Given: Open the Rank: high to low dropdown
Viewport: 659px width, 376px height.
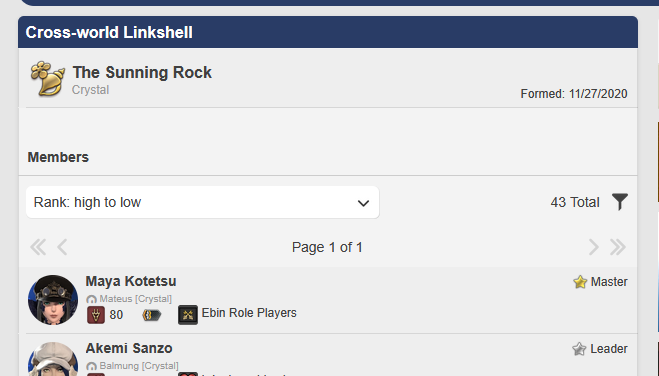Looking at the screenshot, I should click(203, 202).
